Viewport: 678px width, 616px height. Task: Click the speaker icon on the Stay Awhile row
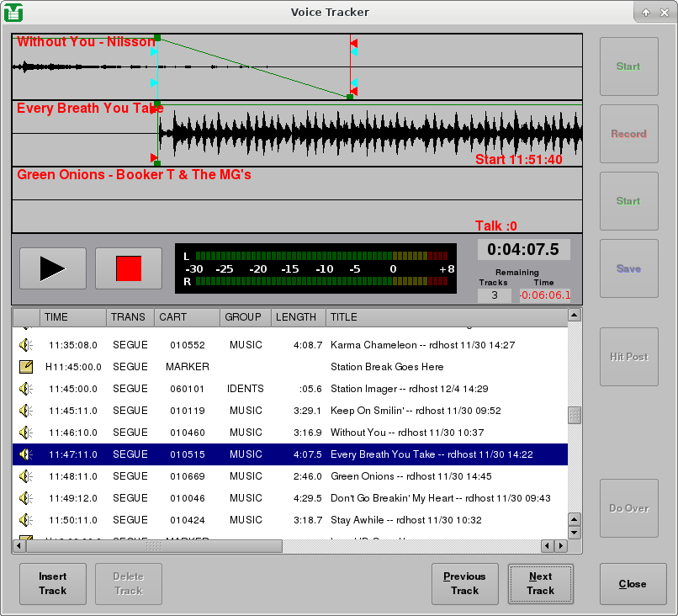pos(25,520)
